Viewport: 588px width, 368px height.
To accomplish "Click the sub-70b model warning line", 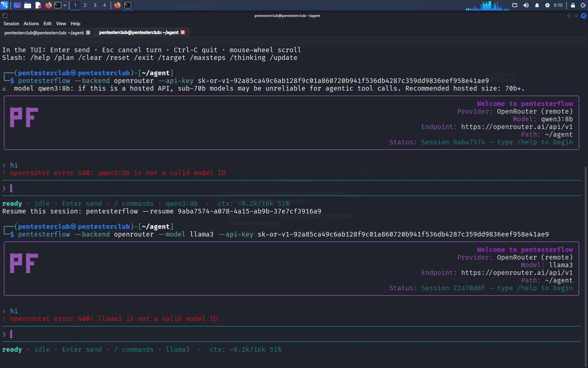I will tap(263, 88).
